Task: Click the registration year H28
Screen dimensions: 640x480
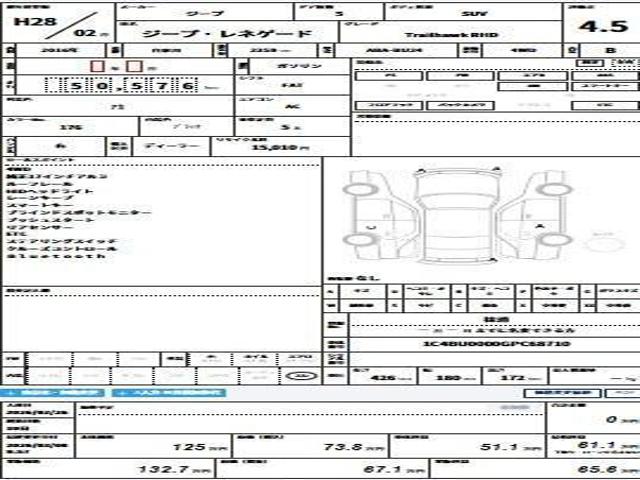Action: point(35,21)
